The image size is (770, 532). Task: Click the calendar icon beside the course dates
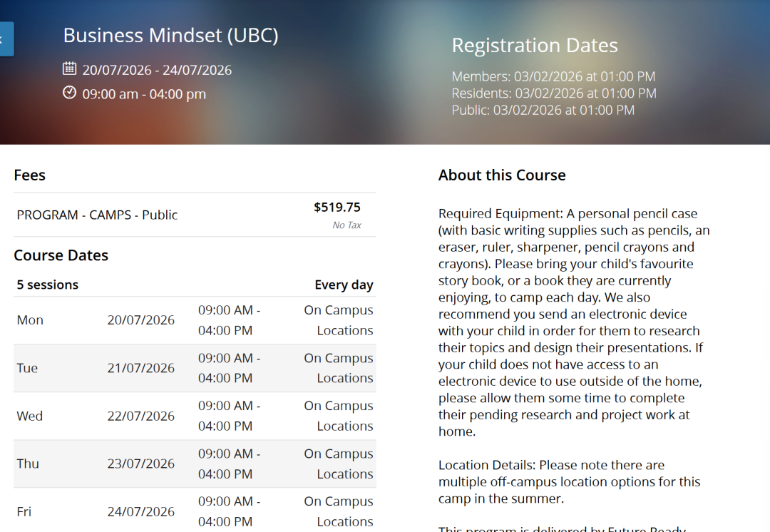tap(69, 69)
